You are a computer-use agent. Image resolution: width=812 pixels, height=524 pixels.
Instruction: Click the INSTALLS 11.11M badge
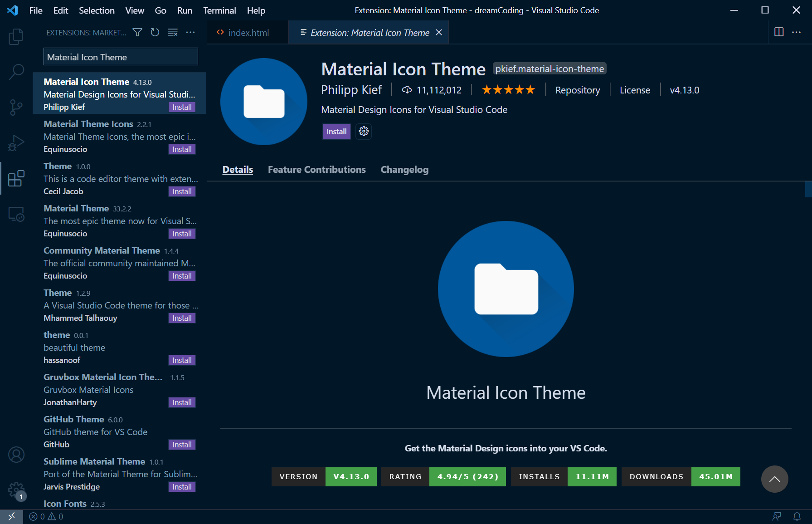pos(564,476)
